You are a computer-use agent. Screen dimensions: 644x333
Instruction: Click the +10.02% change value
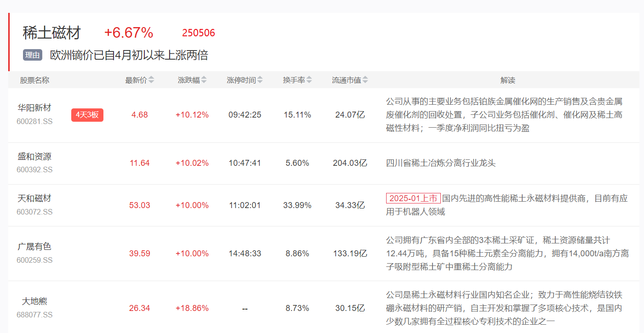pyautogui.click(x=192, y=163)
